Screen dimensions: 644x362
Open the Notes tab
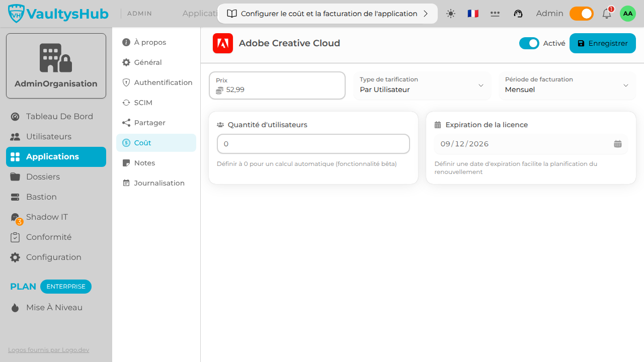click(x=156, y=163)
